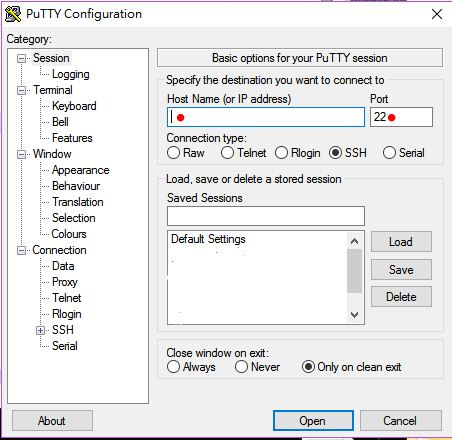Collapse the Window category node
This screenshot has width=452, height=440.
[21, 155]
